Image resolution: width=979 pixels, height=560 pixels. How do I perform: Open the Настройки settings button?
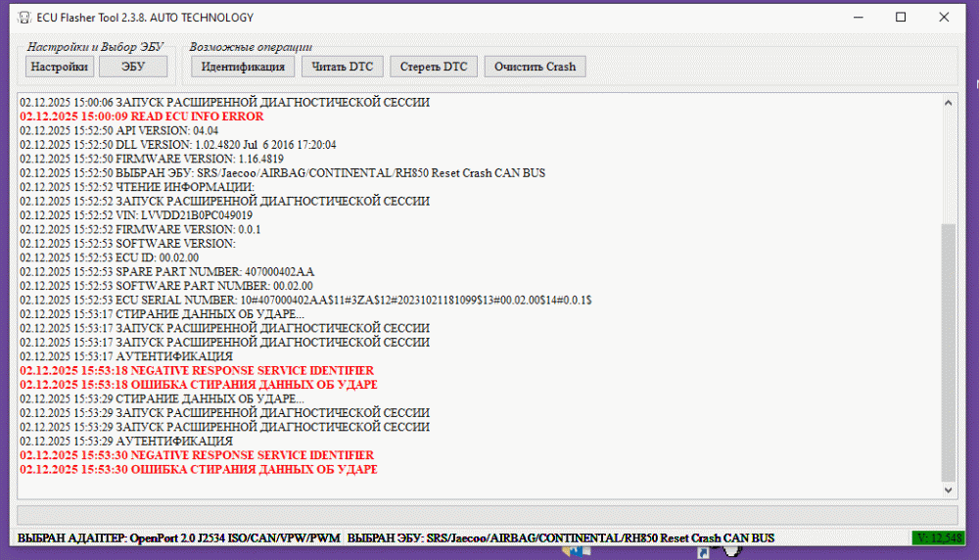[x=59, y=67]
